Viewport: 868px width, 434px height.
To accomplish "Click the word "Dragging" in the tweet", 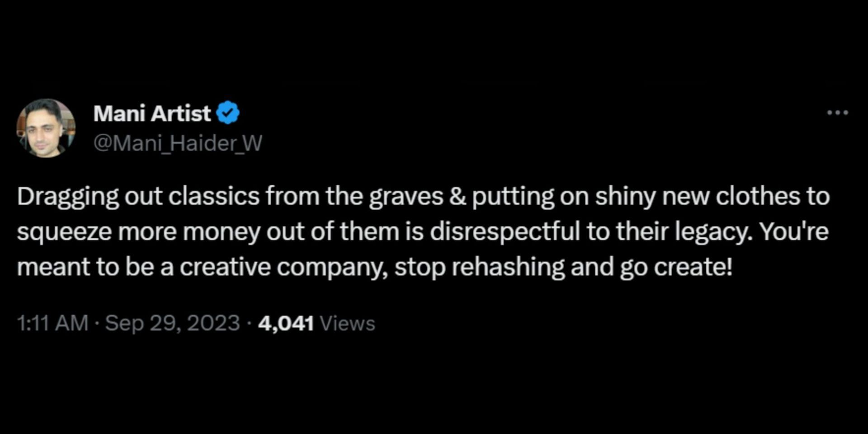I will coord(68,197).
